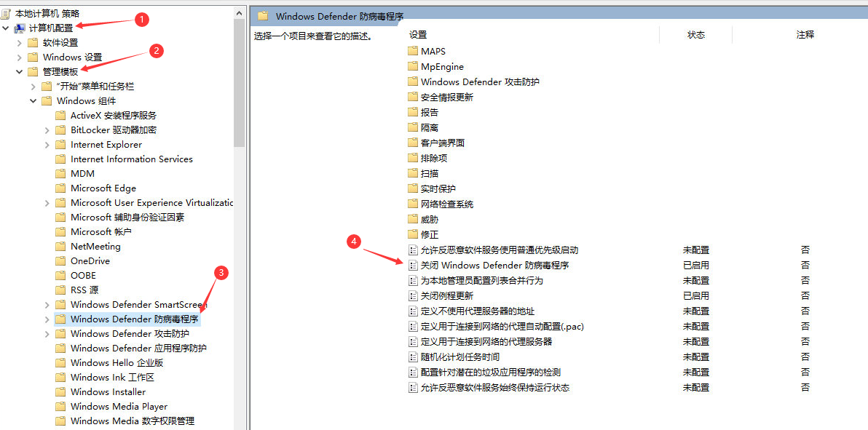Click the MpEngine folder icon
This screenshot has height=430, width=868.
click(413, 66)
